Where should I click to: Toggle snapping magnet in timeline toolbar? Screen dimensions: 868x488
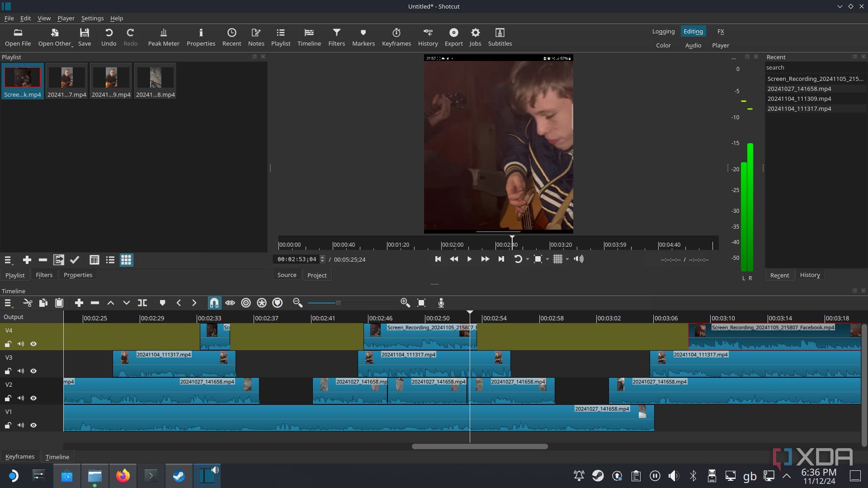tap(214, 303)
